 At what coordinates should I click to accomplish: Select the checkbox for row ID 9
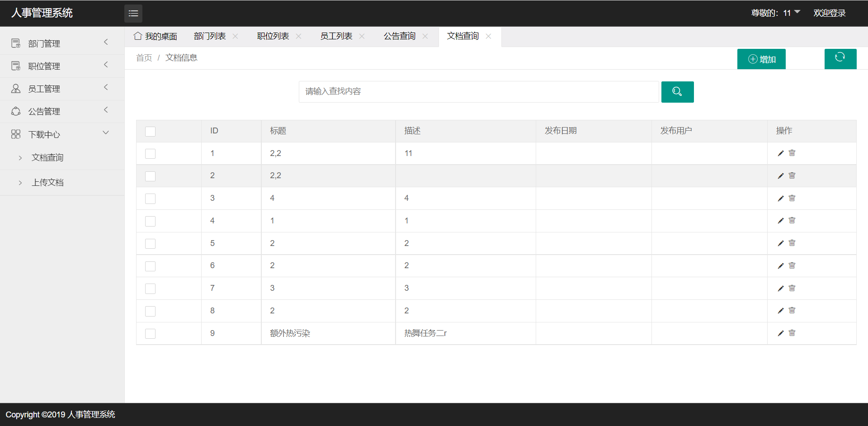tap(150, 334)
